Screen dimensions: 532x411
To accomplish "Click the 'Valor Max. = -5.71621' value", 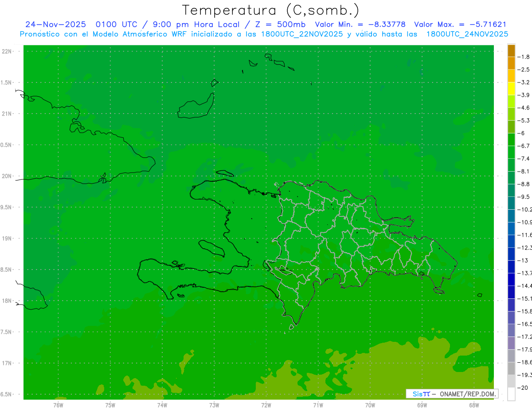I will [460, 24].
